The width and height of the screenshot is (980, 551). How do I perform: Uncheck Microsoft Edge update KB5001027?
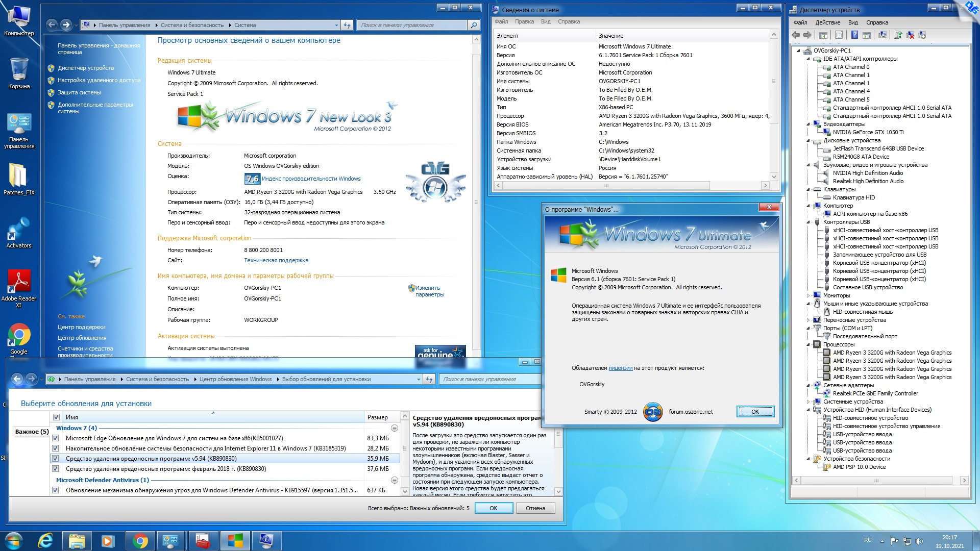click(55, 438)
